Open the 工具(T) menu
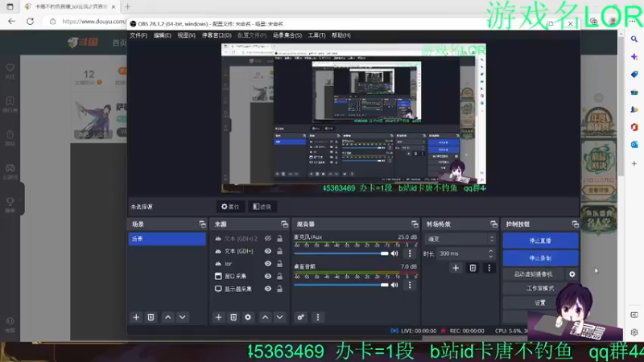 click(316, 35)
